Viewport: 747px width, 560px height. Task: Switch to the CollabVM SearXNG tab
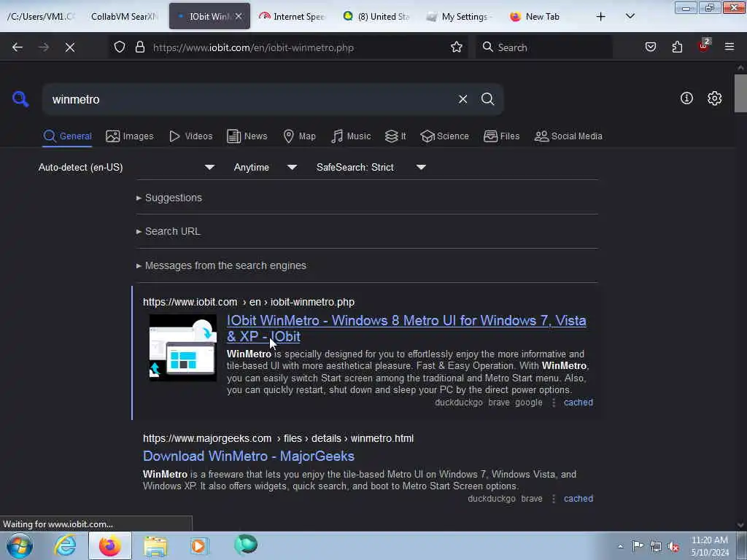[124, 17]
